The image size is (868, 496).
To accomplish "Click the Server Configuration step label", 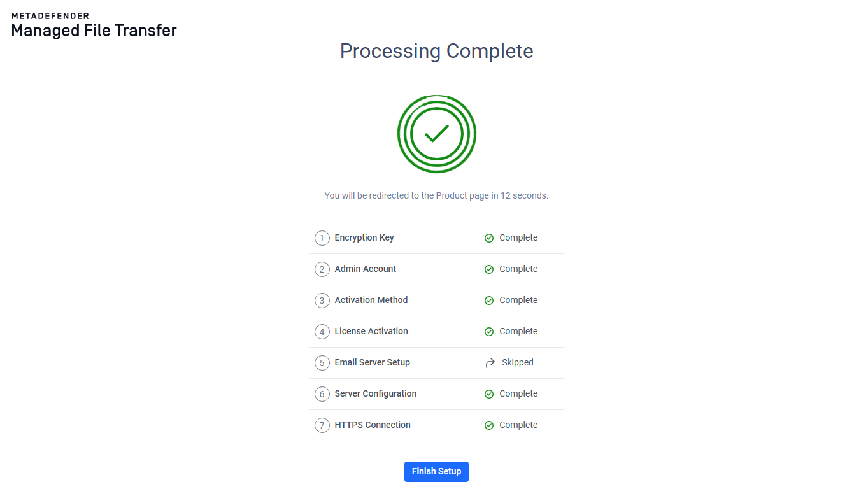I will (375, 393).
